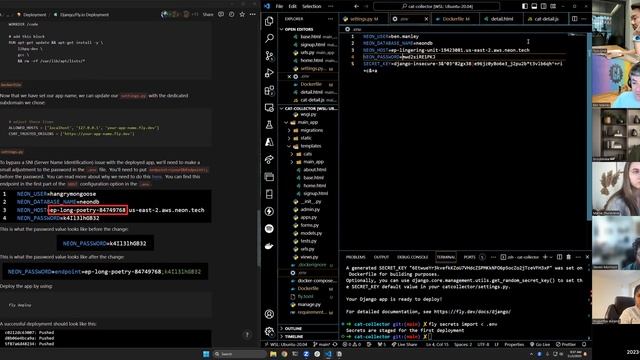
Task: Click the notifications bell in status bar
Action: tap(584, 344)
